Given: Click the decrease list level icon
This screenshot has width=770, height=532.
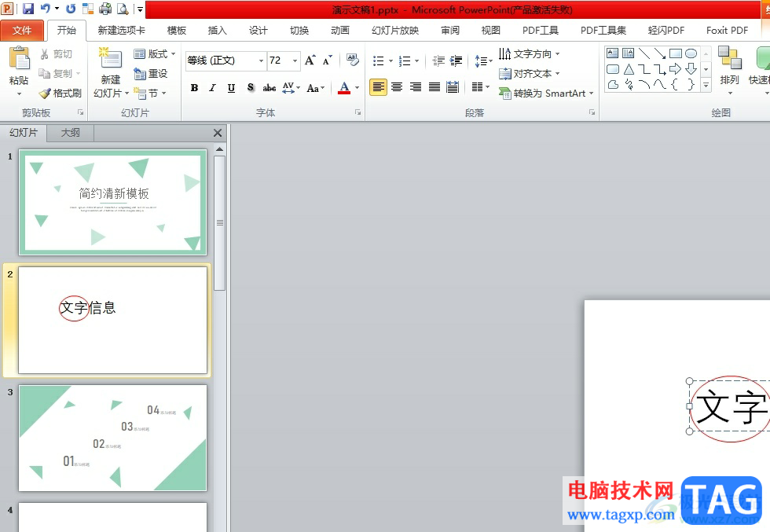Looking at the screenshot, I should pos(438,61).
